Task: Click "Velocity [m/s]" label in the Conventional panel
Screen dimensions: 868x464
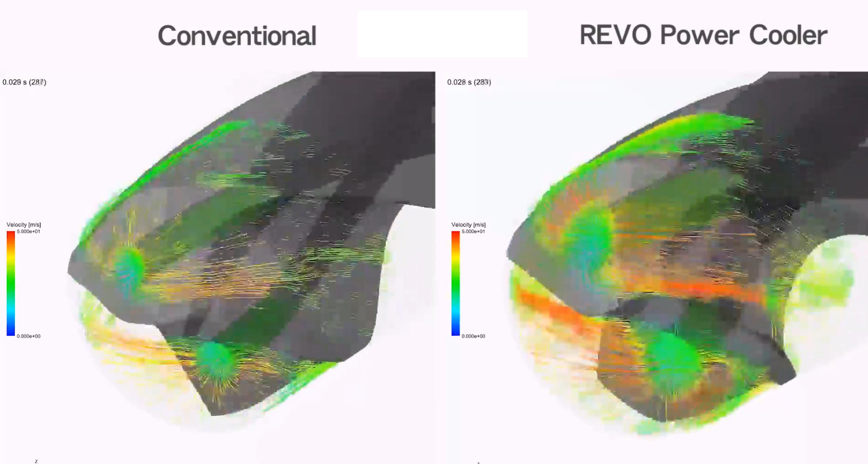Action: coord(24,225)
